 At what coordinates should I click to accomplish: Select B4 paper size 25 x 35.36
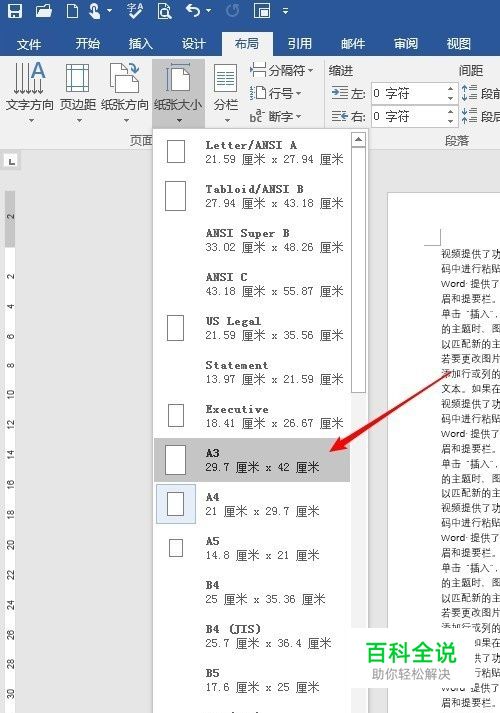[252, 592]
